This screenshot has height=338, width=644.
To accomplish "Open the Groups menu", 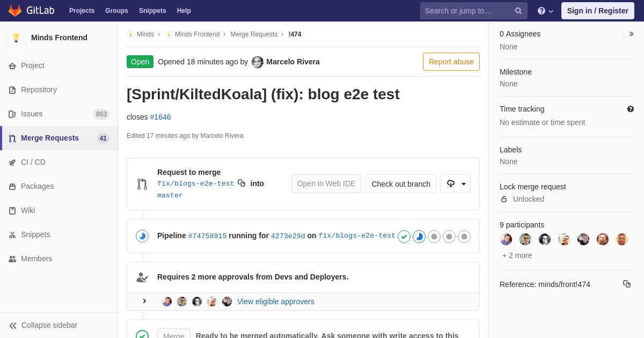I will coord(116,11).
